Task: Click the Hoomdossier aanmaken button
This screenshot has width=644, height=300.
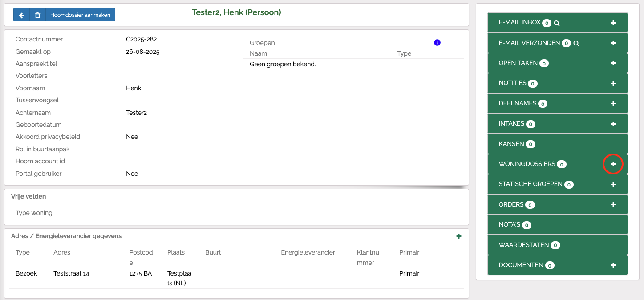Action: click(x=80, y=15)
